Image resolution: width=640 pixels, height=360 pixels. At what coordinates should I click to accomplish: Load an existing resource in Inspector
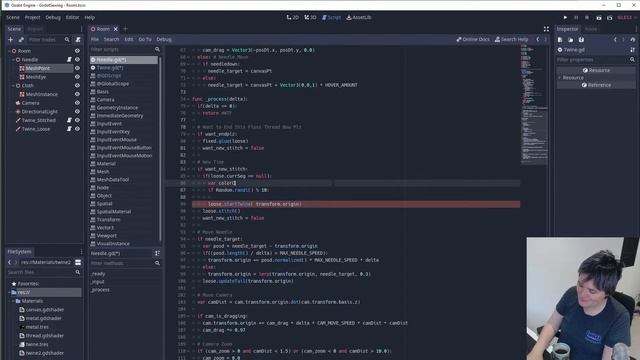(x=571, y=40)
